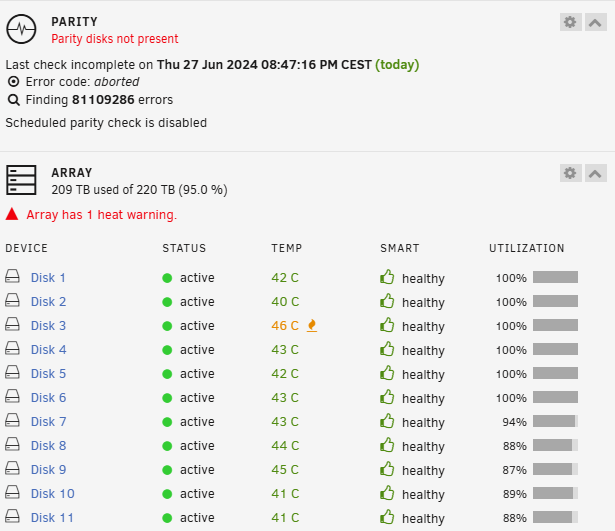Click the 46 C temperature of Disk 3
This screenshot has width=615, height=531.
point(285,326)
